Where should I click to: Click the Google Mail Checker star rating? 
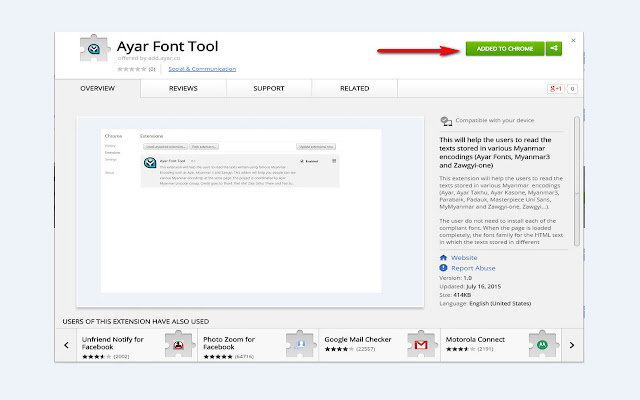click(x=339, y=349)
